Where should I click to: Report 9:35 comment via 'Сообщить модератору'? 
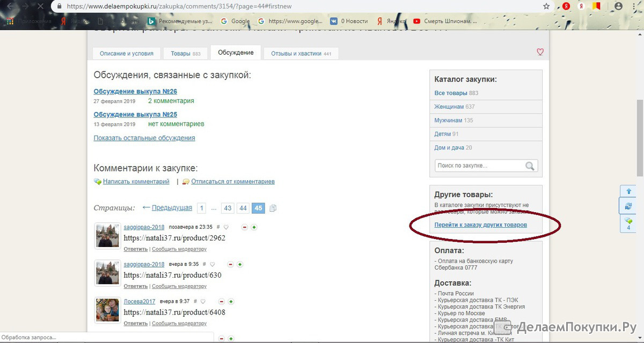pos(179,286)
